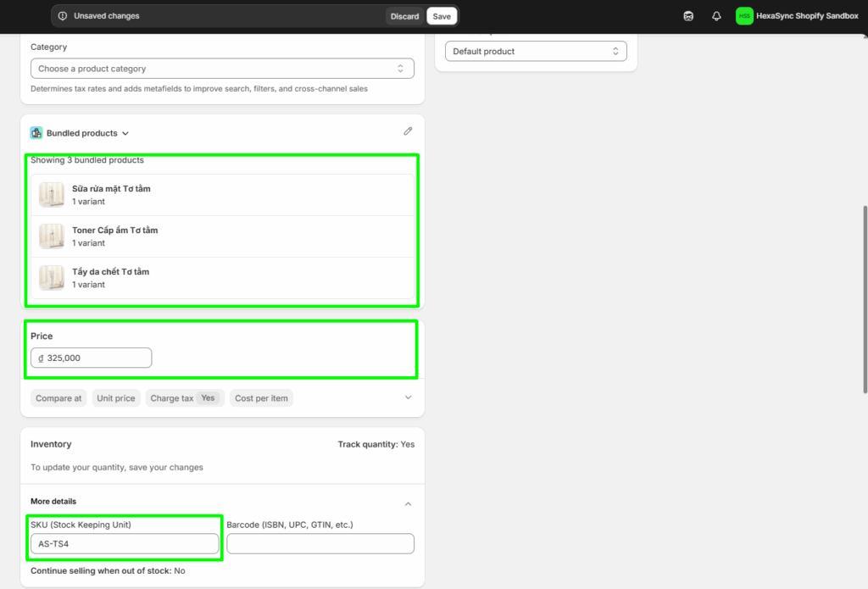This screenshot has height=589, width=868.
Task: Click the Bundled products app icon
Action: tap(36, 133)
